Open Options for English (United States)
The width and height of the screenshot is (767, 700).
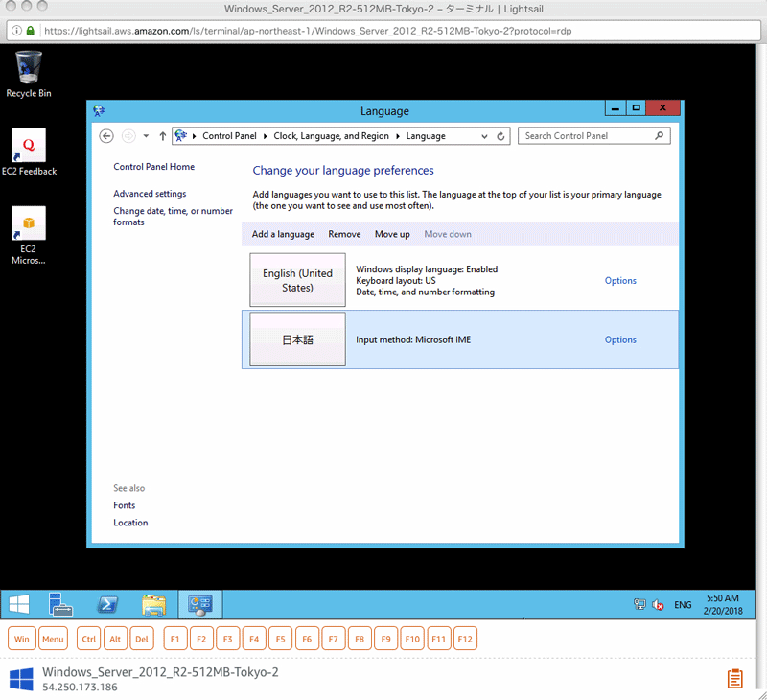620,280
